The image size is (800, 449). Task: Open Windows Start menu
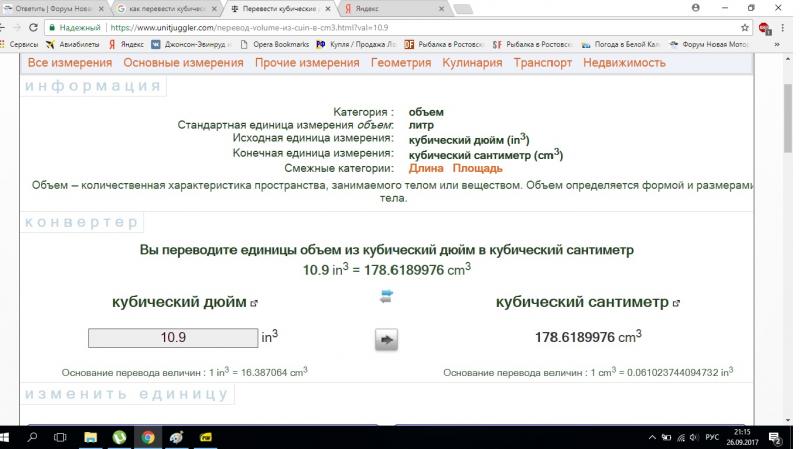10,437
